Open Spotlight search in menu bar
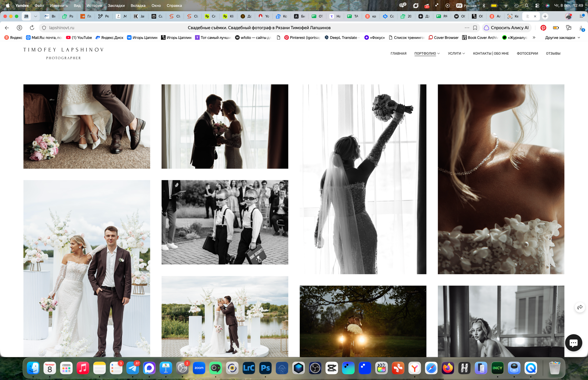Image resolution: width=588 pixels, height=380 pixels. point(526,6)
